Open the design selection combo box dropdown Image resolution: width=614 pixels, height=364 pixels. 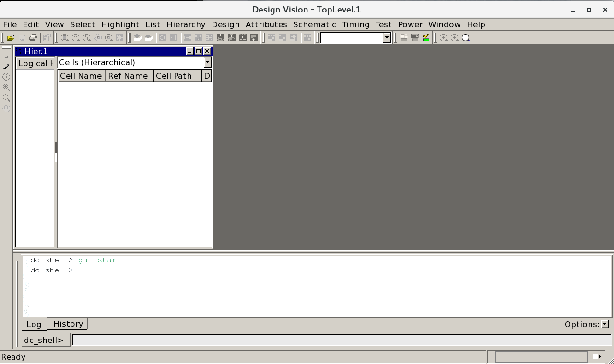(x=386, y=37)
